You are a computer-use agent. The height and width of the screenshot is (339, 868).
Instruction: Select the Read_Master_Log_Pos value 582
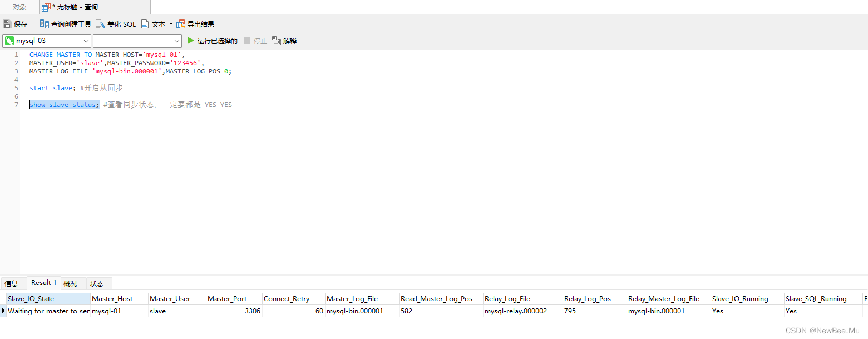(441, 311)
